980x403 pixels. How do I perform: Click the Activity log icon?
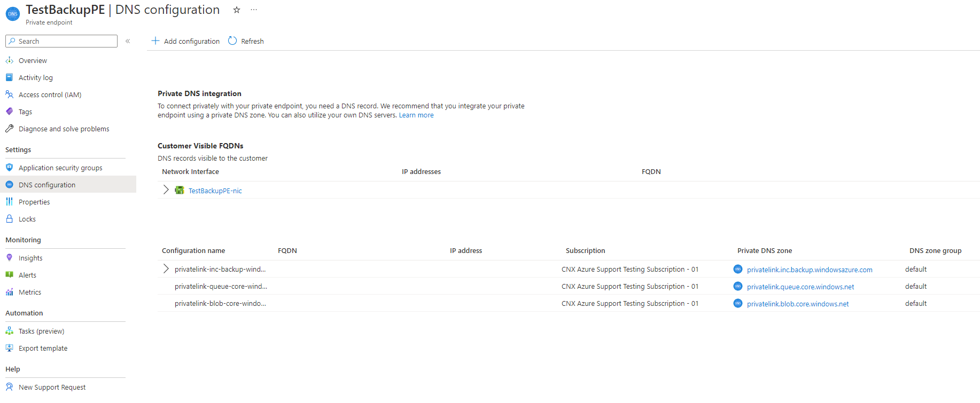[x=10, y=77]
